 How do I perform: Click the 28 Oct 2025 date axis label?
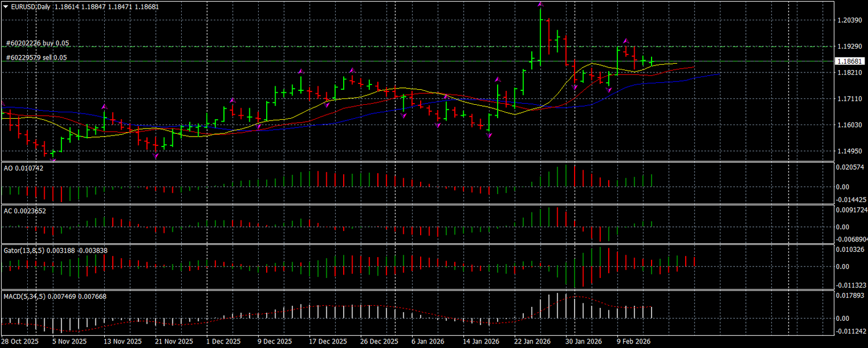coord(20,341)
